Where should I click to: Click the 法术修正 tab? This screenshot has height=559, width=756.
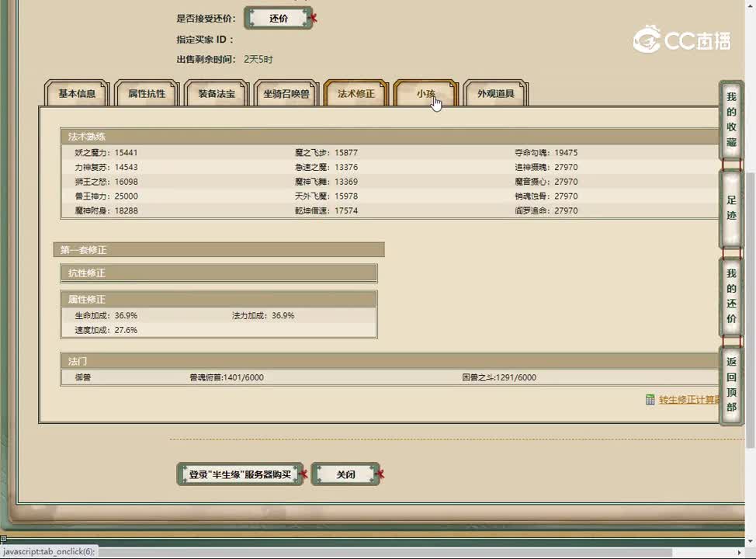click(x=355, y=94)
